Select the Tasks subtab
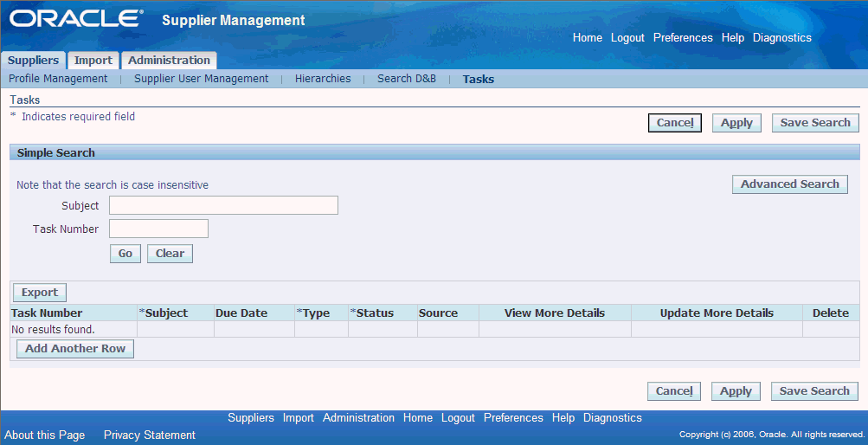This screenshot has height=445, width=868. click(x=479, y=79)
